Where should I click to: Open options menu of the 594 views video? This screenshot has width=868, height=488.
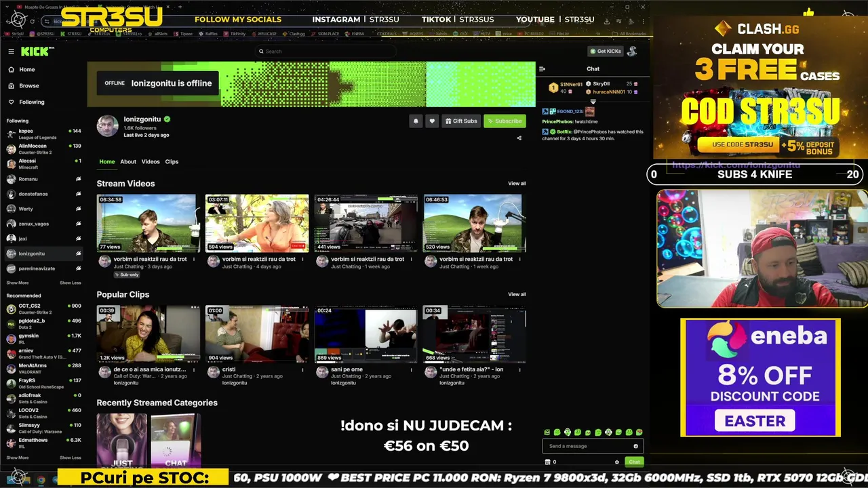click(302, 259)
